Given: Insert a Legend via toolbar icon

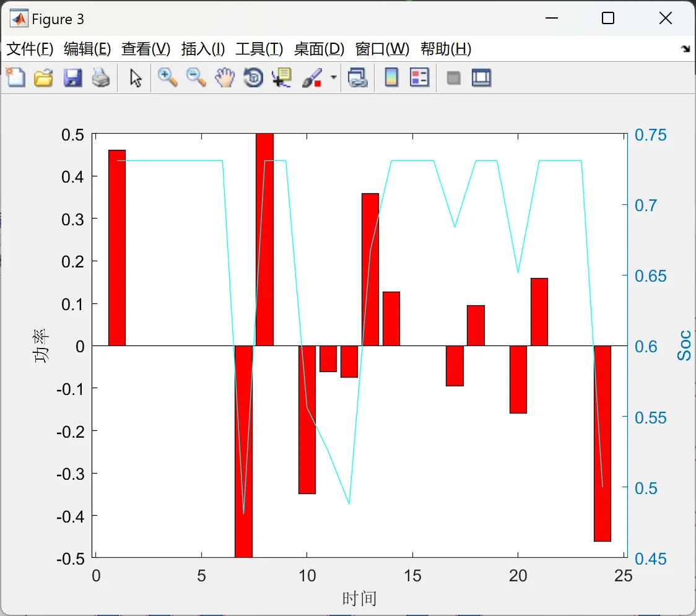Looking at the screenshot, I should click(x=419, y=77).
